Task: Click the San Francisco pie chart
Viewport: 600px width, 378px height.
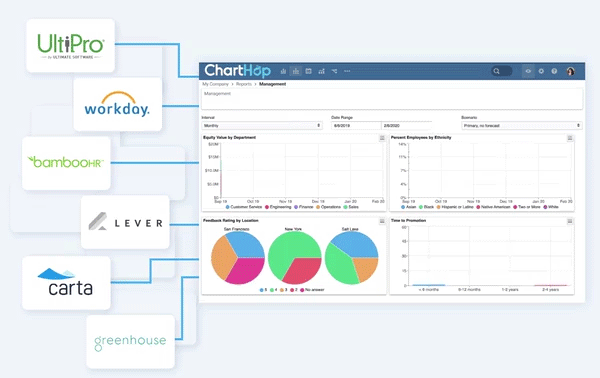Action: click(x=238, y=258)
